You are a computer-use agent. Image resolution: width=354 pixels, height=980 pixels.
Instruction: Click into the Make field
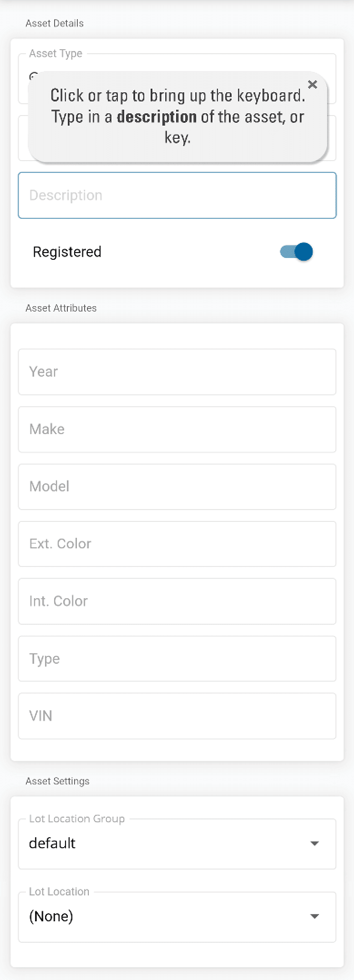tap(177, 429)
